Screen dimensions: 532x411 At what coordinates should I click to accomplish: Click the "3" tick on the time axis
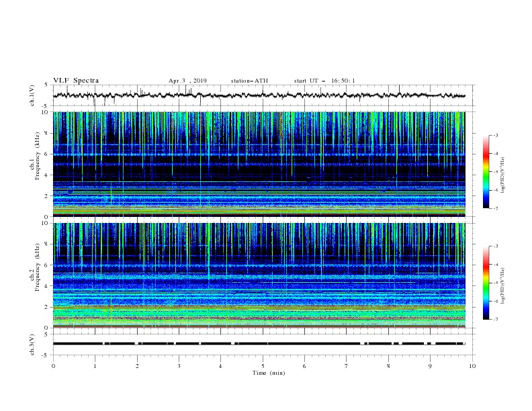[179, 366]
